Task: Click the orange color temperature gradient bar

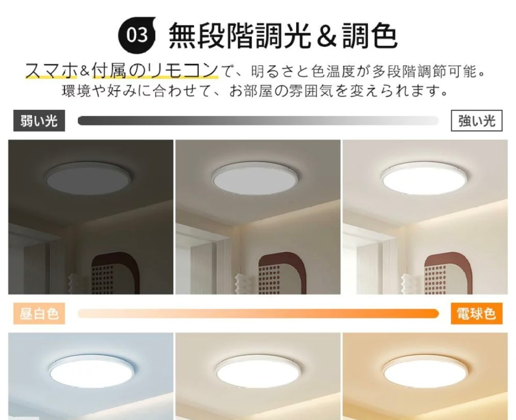Action: point(258,313)
